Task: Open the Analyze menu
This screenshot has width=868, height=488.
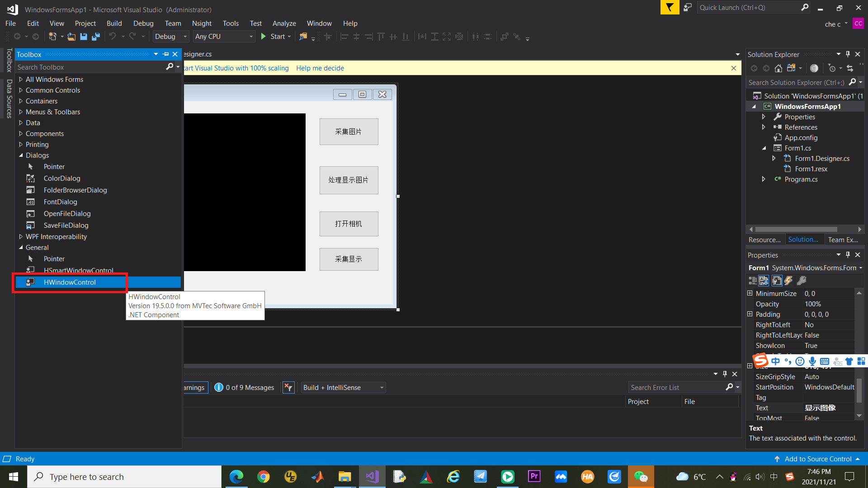Action: pos(284,23)
